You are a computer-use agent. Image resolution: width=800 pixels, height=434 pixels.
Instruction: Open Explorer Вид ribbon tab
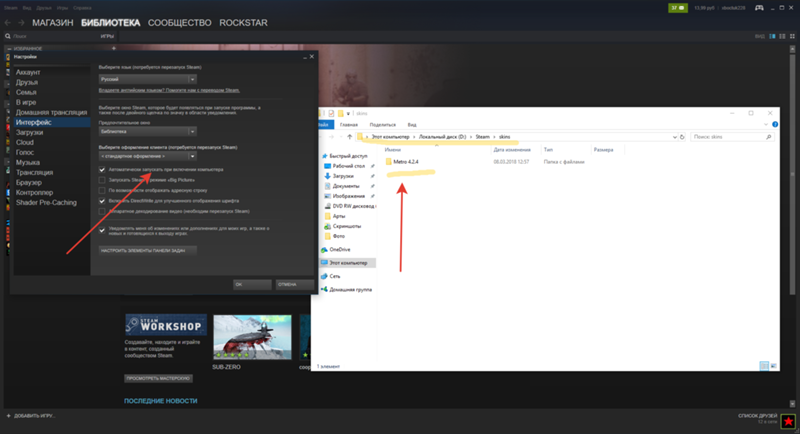pyautogui.click(x=412, y=124)
